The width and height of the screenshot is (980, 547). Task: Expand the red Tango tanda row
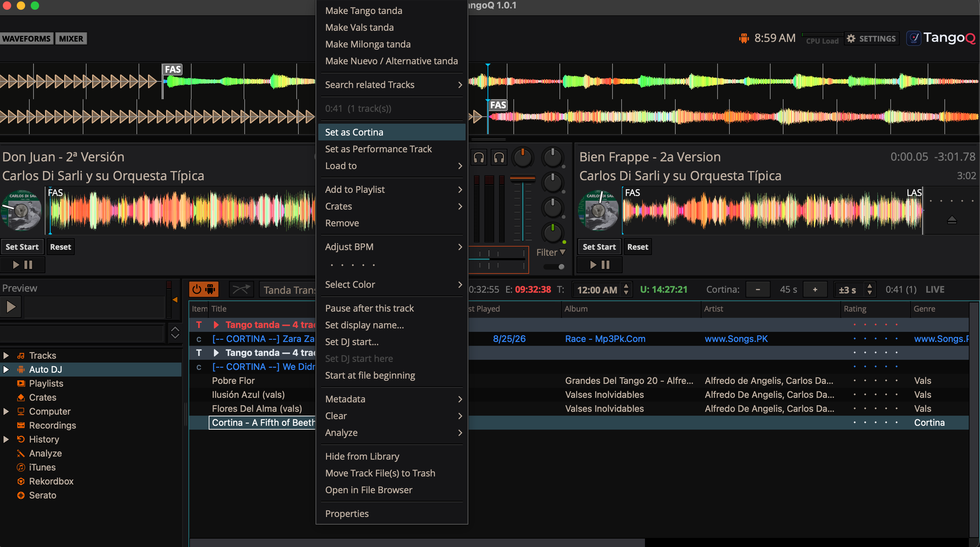point(216,325)
